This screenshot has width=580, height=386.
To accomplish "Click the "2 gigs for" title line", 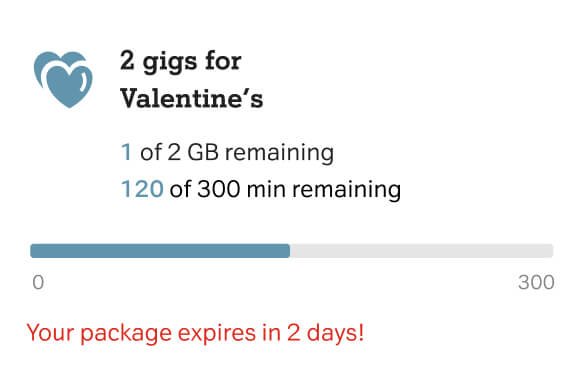I will tap(181, 62).
